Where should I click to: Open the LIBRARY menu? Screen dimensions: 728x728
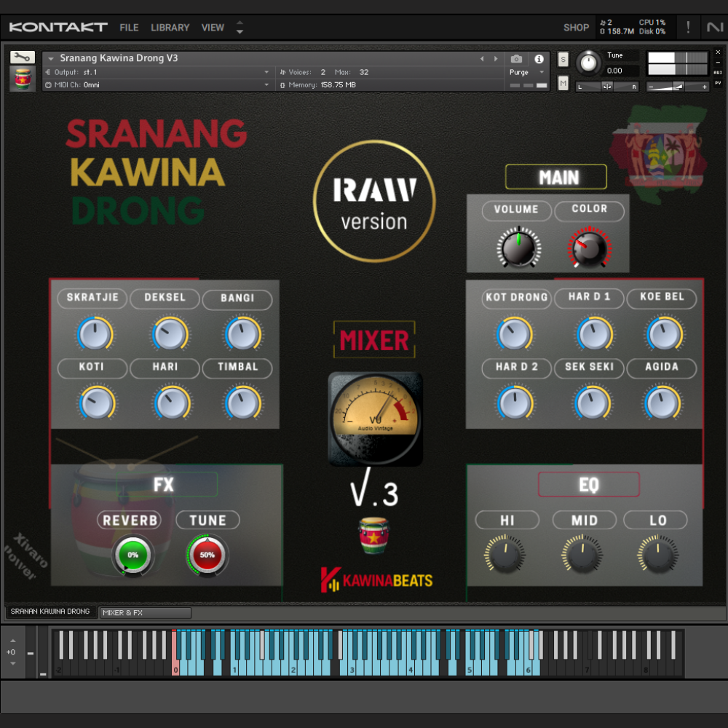coord(170,28)
